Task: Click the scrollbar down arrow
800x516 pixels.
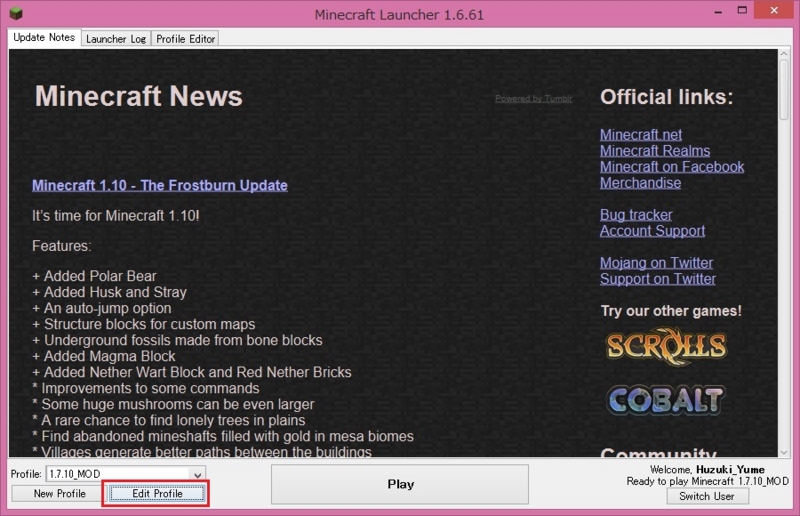Action: pyautogui.click(x=784, y=452)
